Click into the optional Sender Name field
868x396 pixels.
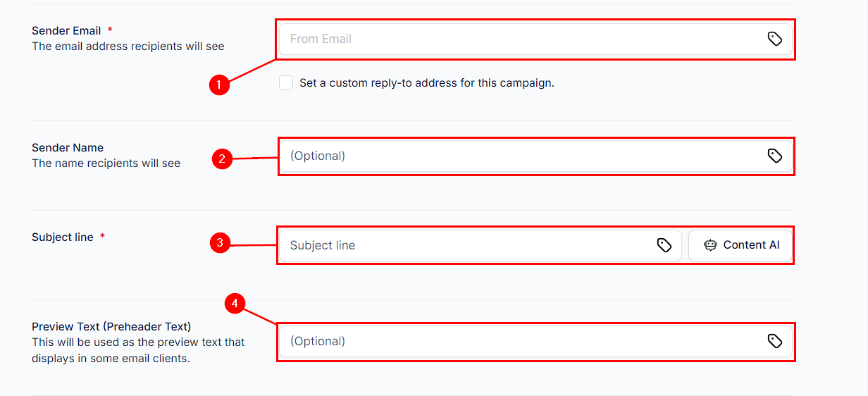pyautogui.click(x=535, y=156)
